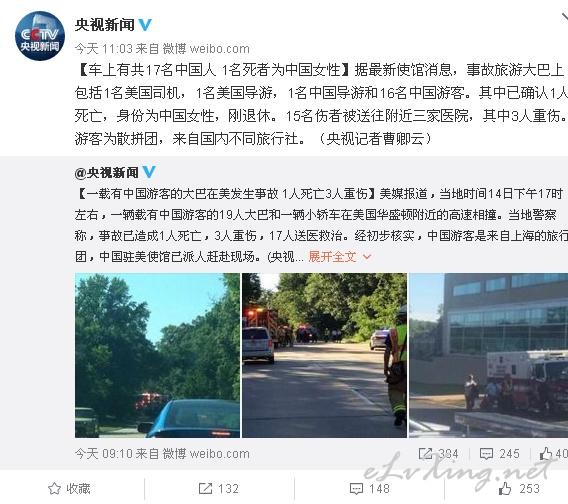Open the original post's 今天 09:10 timestamp
This screenshot has width=568, height=504.
(x=104, y=454)
